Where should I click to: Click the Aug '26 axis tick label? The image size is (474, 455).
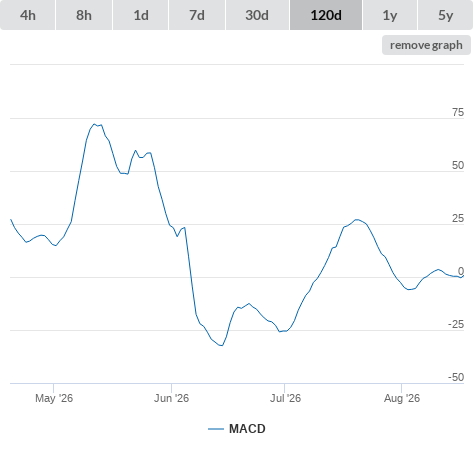pyautogui.click(x=402, y=398)
